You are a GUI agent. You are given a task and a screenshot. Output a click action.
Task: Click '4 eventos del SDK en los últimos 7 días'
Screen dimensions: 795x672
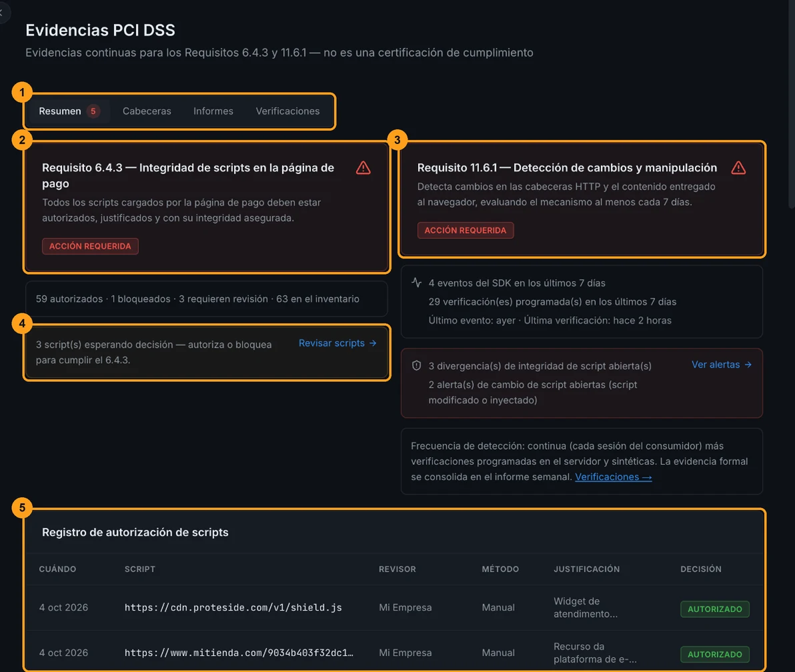pyautogui.click(x=517, y=283)
